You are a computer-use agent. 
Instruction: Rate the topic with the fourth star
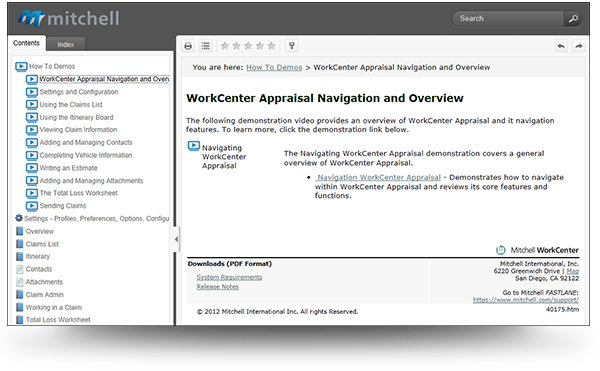click(x=260, y=46)
